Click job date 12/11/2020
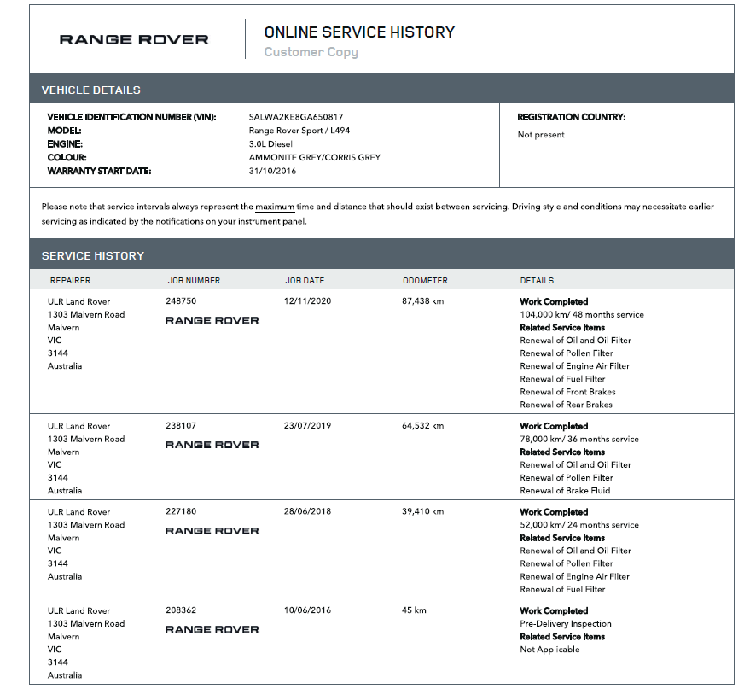Image resolution: width=750 pixels, height=700 pixels. pyautogui.click(x=307, y=301)
